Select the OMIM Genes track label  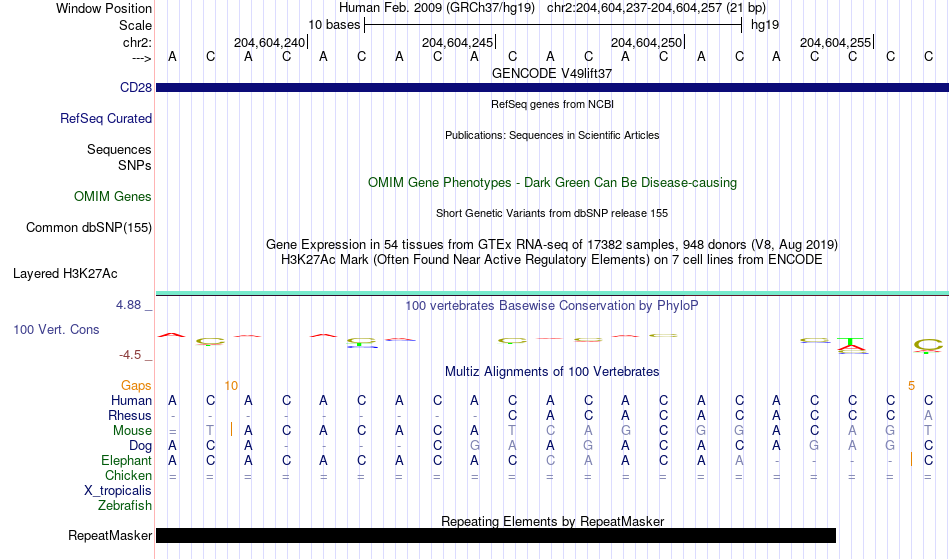click(113, 197)
